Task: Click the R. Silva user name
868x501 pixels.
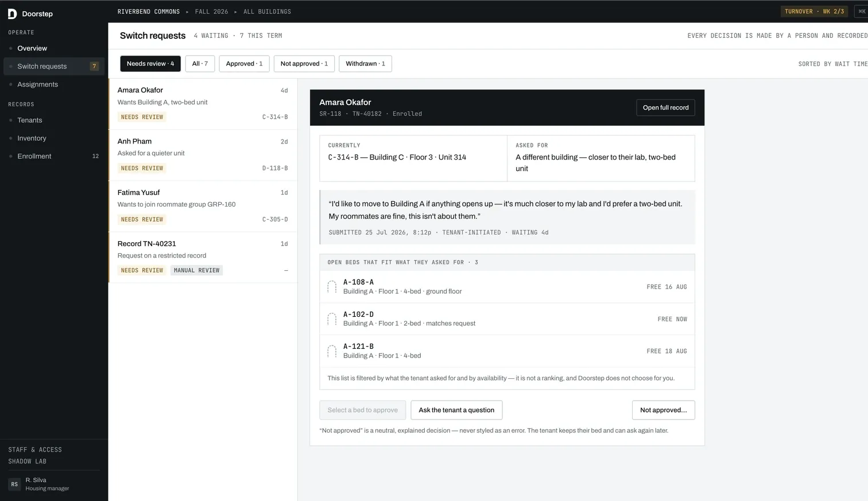Action: coord(36,480)
